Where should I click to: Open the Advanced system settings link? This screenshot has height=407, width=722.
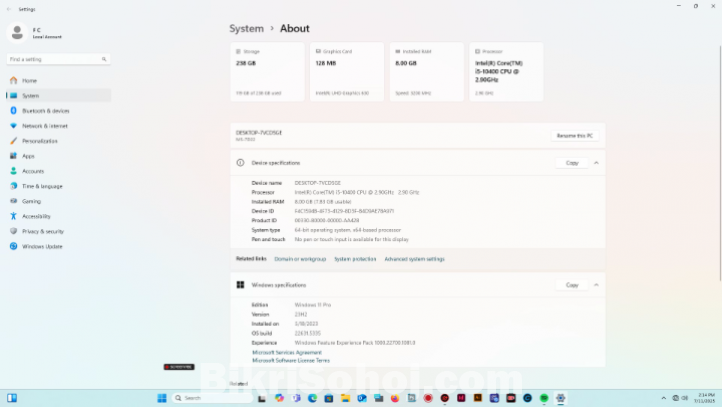pos(414,259)
